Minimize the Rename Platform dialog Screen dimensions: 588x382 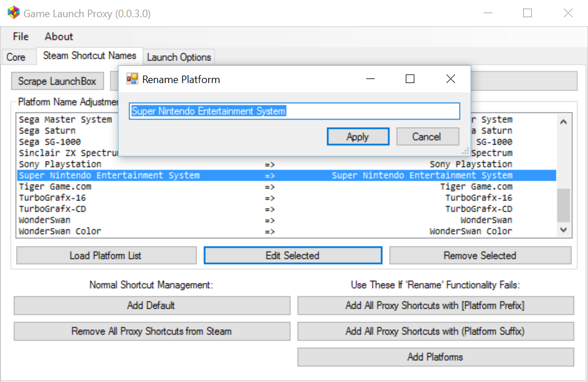pyautogui.click(x=370, y=78)
